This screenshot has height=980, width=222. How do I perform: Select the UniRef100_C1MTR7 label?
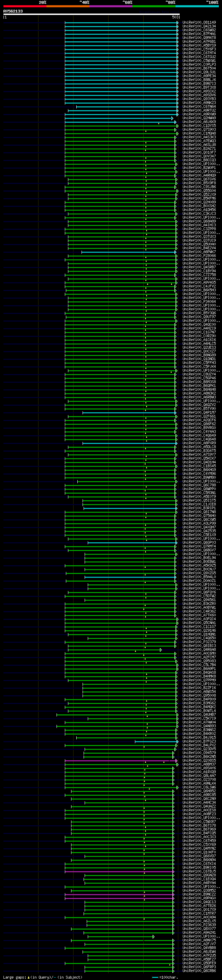point(199,913)
